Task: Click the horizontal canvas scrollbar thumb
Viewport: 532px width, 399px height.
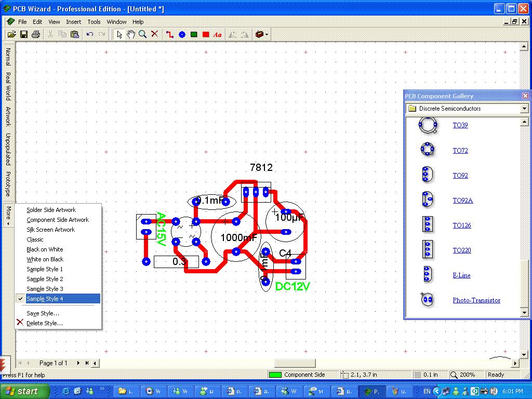Action: pyautogui.click(x=295, y=363)
